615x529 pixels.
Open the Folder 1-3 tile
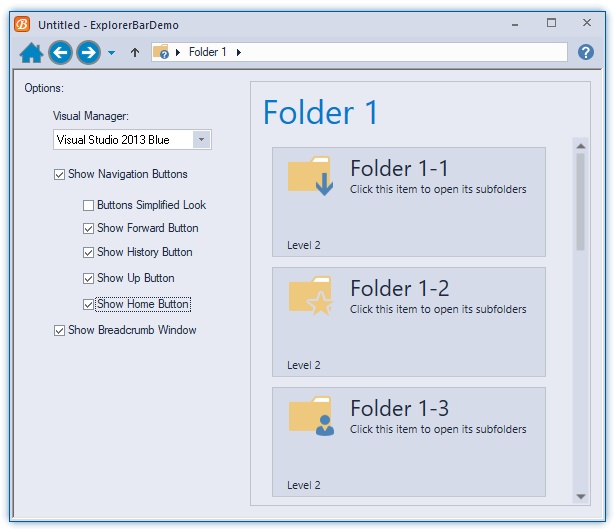[x=409, y=442]
